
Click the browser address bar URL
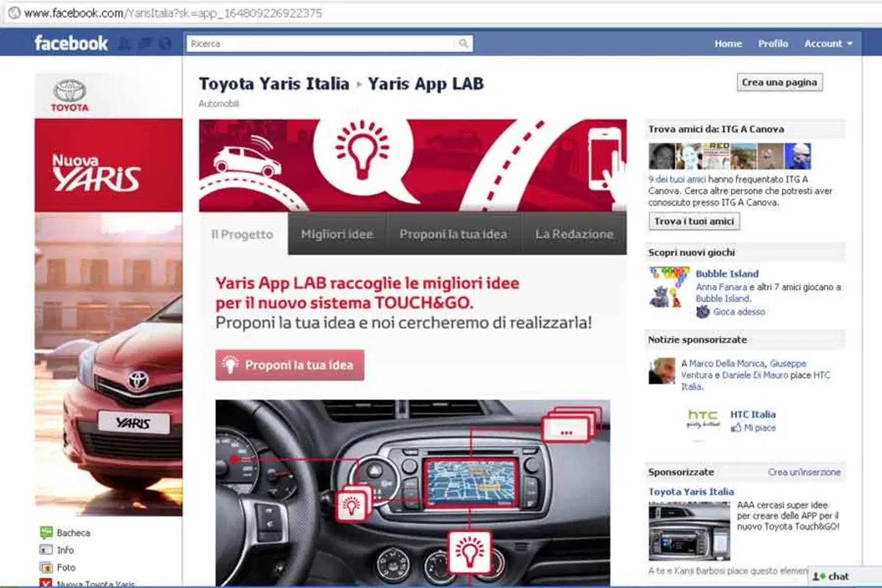173,13
